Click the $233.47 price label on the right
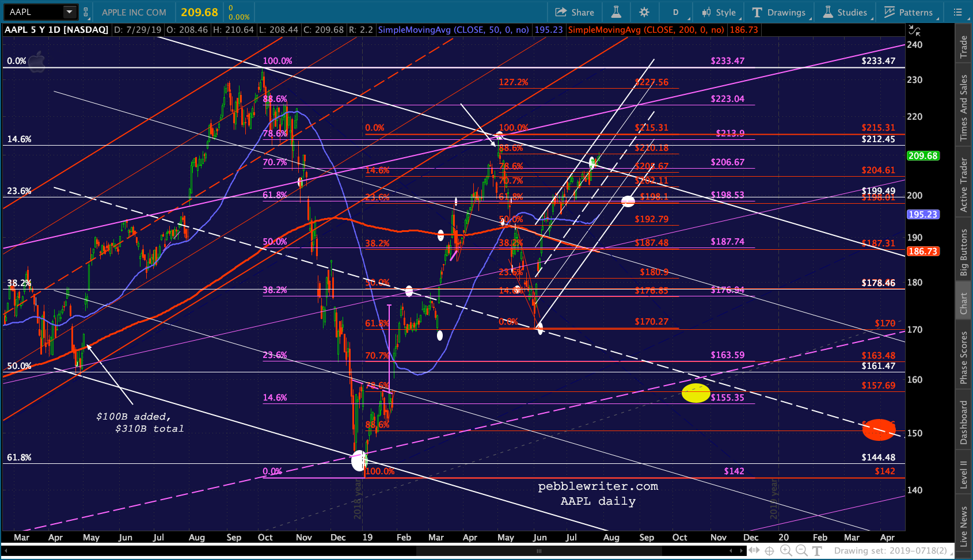The width and height of the screenshot is (973, 560). 878,60
